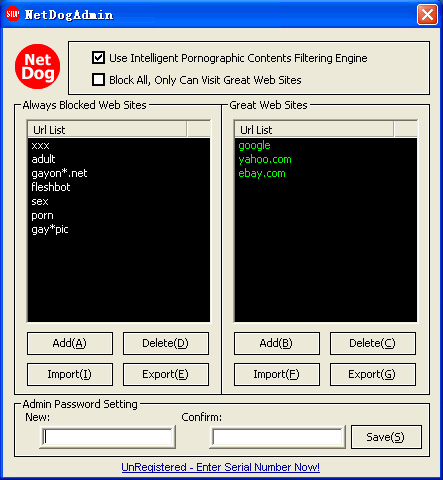The image size is (443, 480).
Task: Select the "gayon*.net" blocked entry
Action: coord(59,173)
